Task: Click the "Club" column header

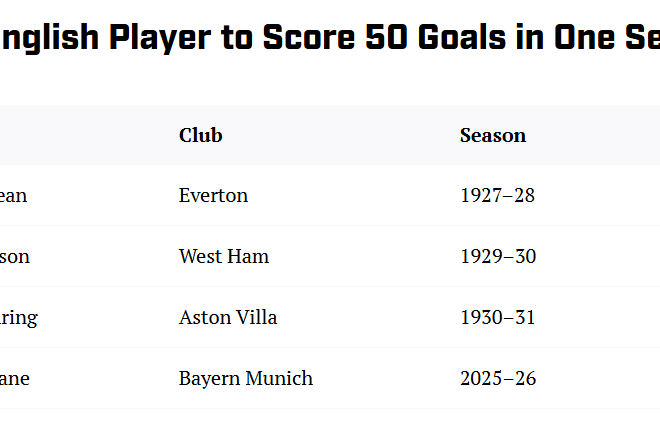Action: point(200,135)
